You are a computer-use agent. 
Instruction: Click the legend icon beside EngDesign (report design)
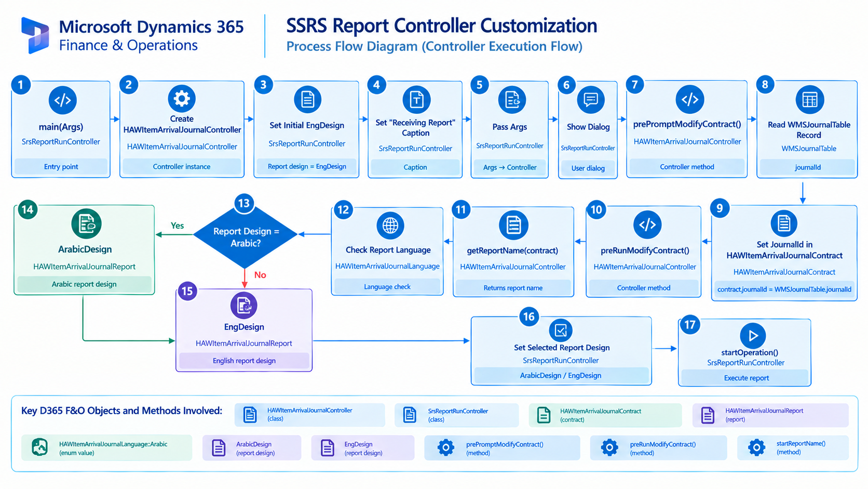coord(328,447)
